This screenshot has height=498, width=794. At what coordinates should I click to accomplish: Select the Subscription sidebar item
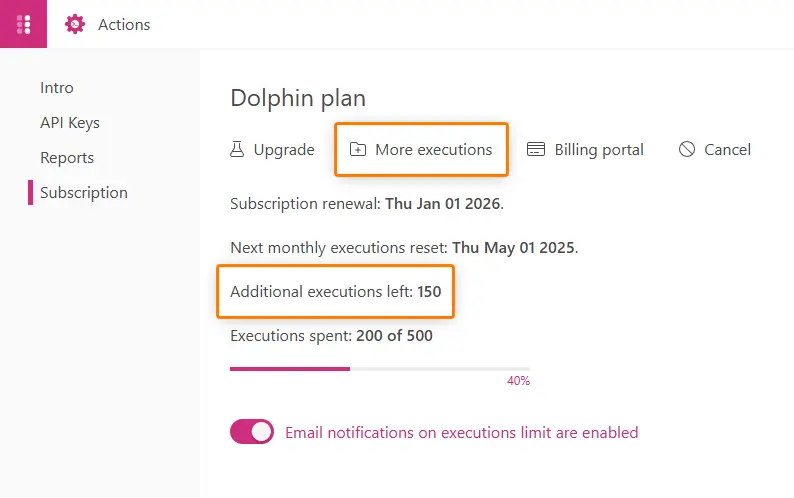(x=84, y=193)
